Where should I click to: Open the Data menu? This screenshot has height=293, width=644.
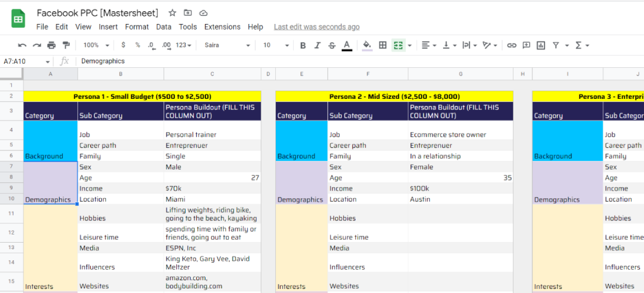163,27
